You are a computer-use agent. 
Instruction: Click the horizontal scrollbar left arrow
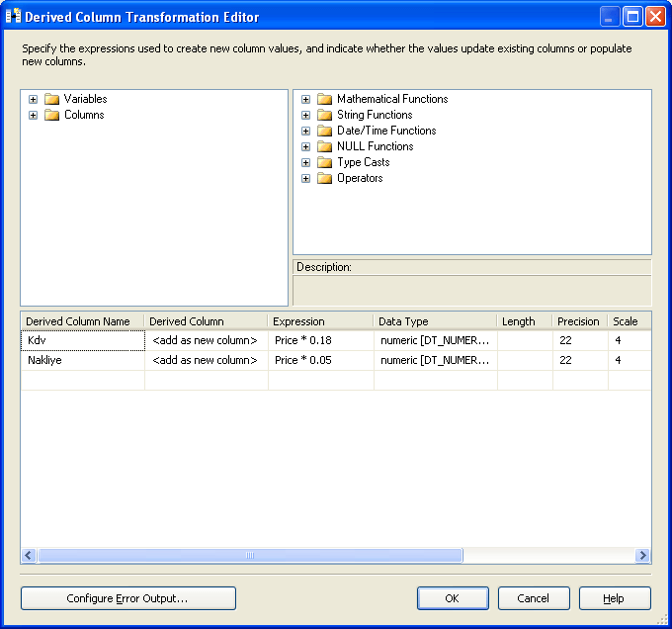point(29,556)
